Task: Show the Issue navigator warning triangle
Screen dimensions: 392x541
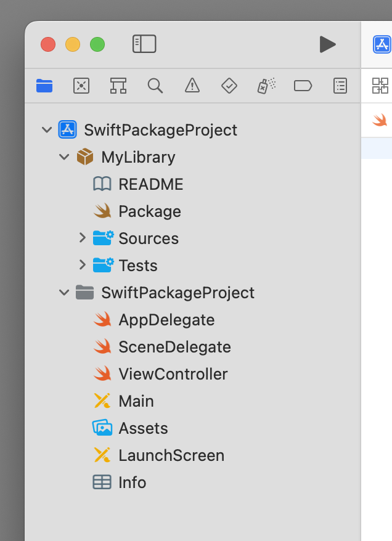Action: coord(192,86)
